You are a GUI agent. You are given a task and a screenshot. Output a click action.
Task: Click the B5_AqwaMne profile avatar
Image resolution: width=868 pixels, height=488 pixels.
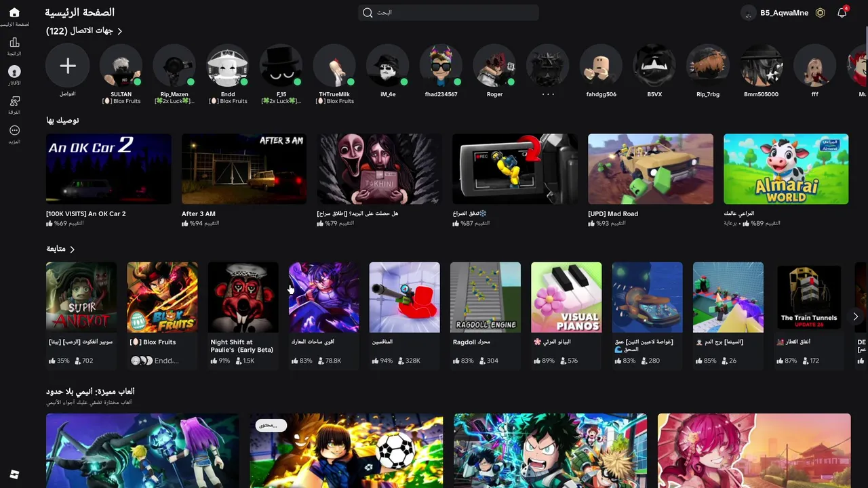749,12
